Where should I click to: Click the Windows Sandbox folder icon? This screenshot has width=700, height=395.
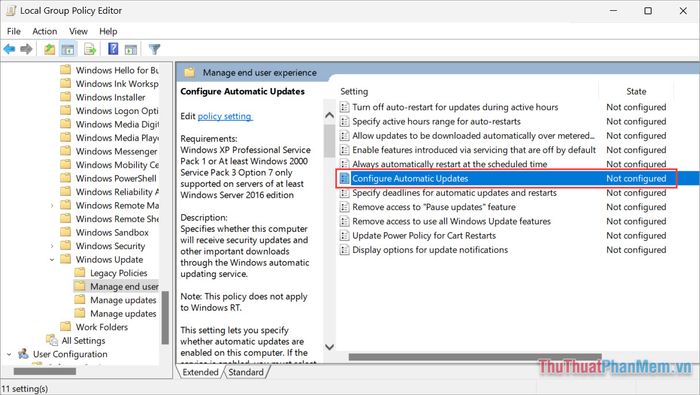click(66, 232)
